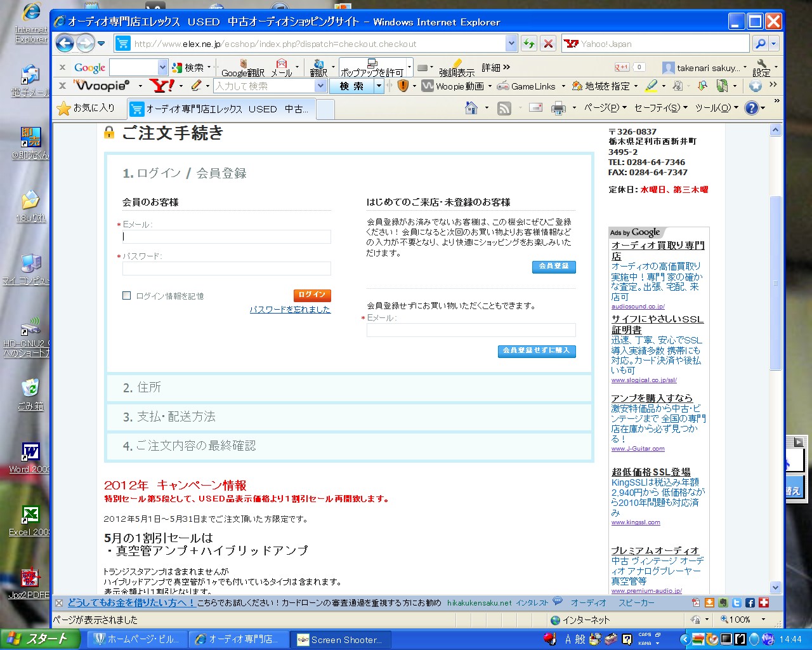
Task: Click the Yahoo Y! toolbar logo
Action: pos(162,86)
